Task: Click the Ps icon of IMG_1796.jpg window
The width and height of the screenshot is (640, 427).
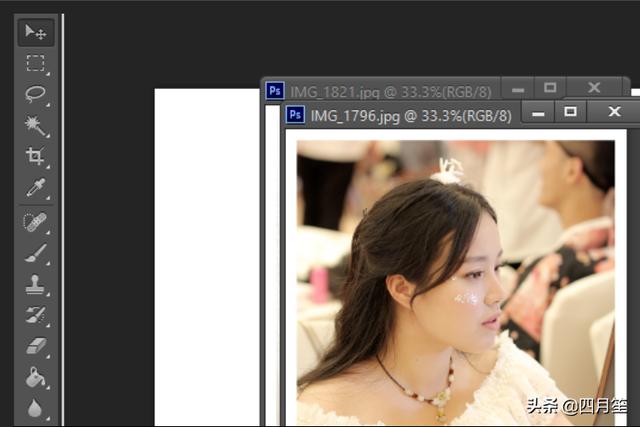Action: 295,115
